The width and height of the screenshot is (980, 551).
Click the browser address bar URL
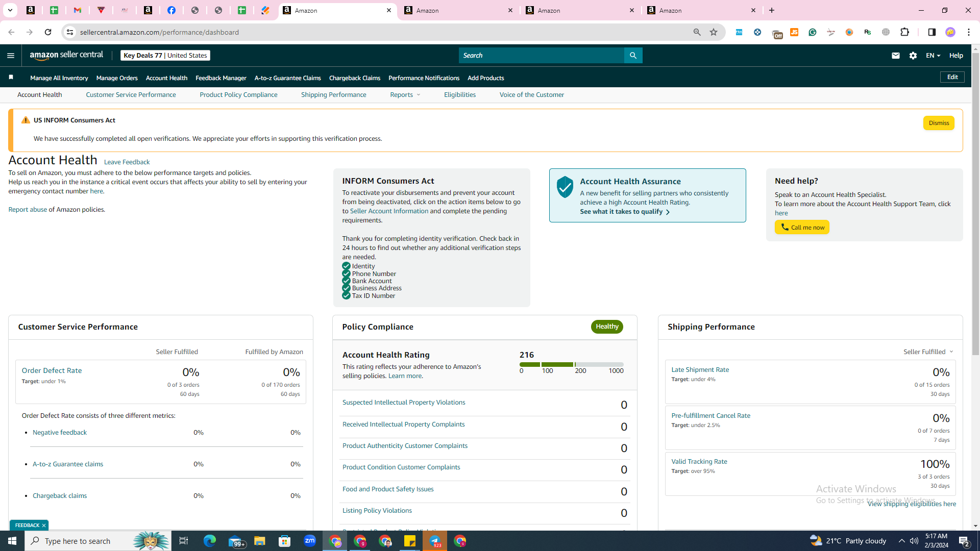point(159,32)
